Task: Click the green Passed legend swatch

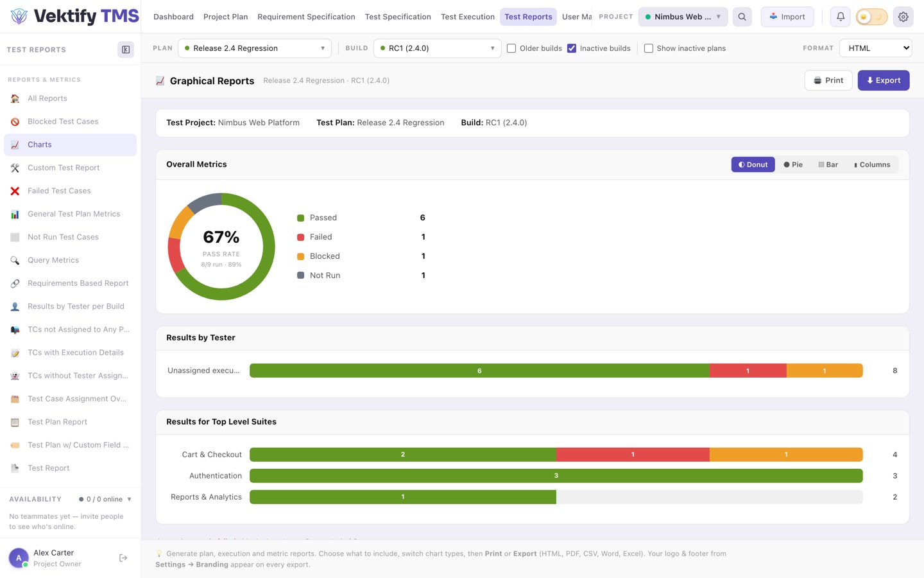Action: (x=300, y=218)
